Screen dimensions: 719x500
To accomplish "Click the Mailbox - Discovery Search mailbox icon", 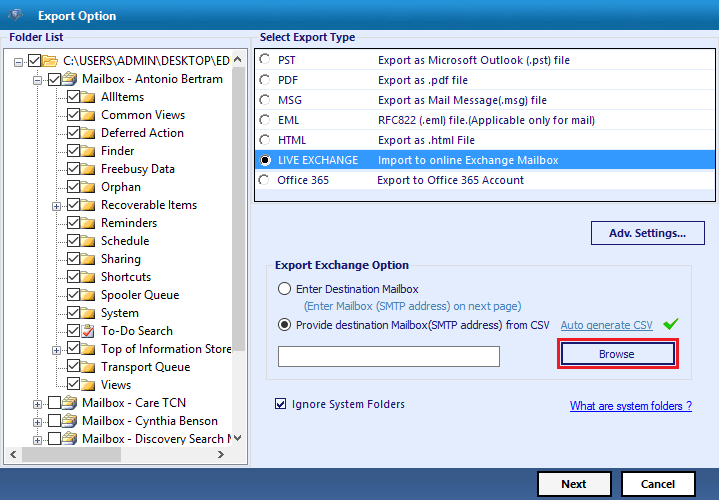I will click(69, 439).
